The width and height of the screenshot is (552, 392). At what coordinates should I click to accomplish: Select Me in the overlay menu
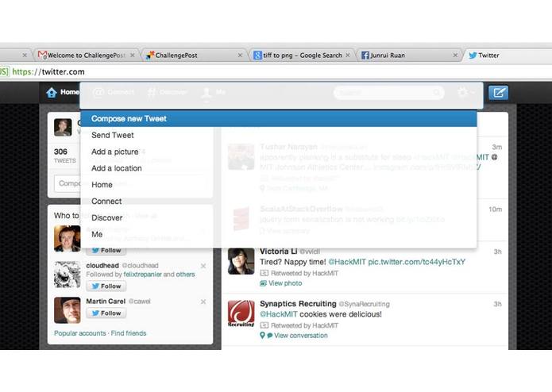tap(279, 234)
